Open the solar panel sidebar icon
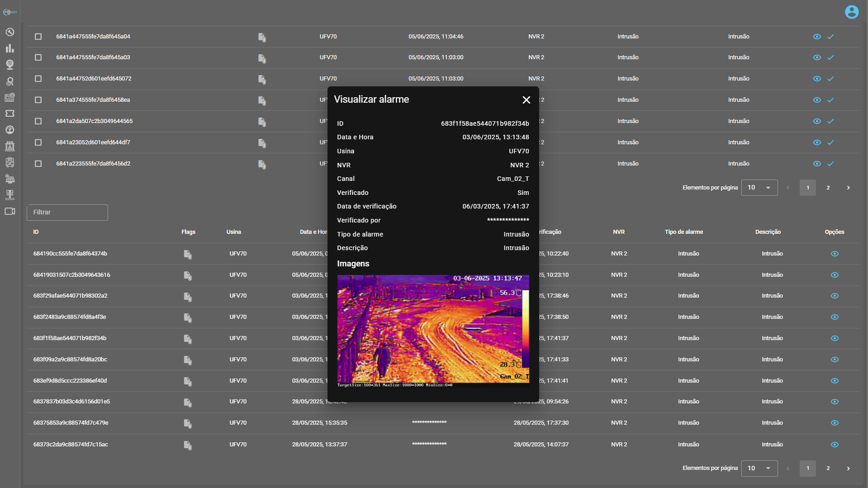The width and height of the screenshot is (868, 488). (9, 179)
